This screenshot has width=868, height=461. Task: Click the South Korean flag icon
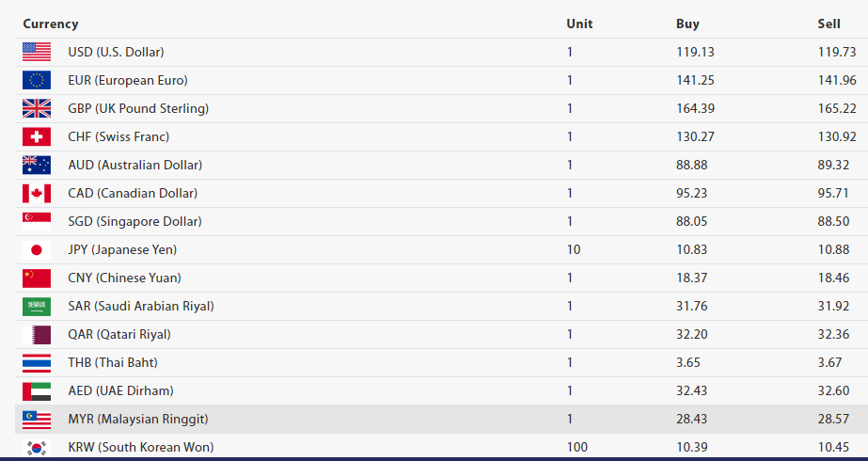click(x=37, y=448)
